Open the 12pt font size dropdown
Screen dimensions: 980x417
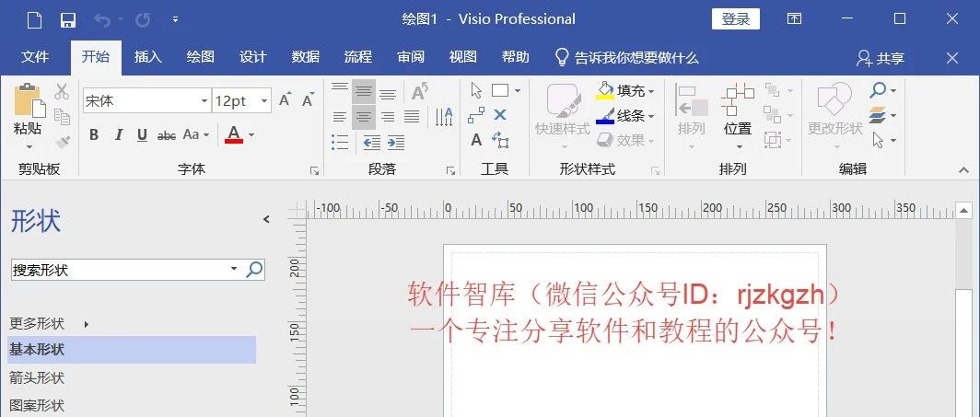click(x=265, y=100)
